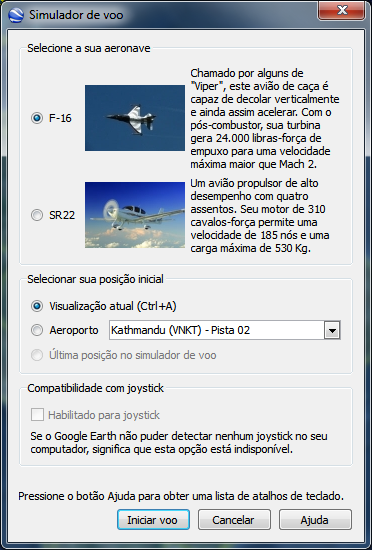Click the Google Earth icon in title bar
The image size is (372, 550).
pos(16,15)
